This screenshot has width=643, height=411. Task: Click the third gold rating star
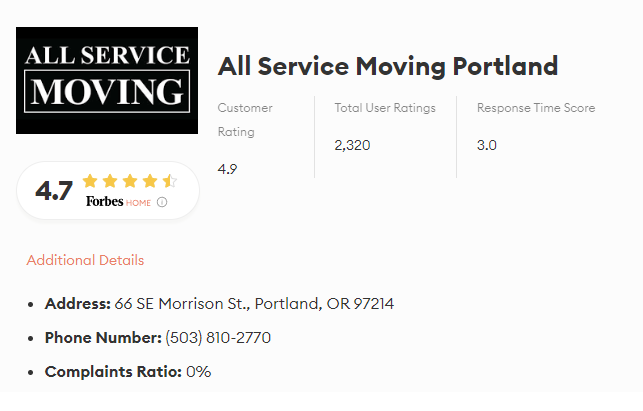click(x=130, y=181)
